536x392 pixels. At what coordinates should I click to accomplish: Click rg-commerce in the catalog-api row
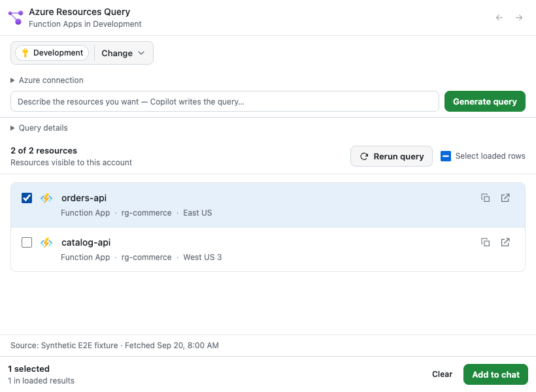click(146, 257)
